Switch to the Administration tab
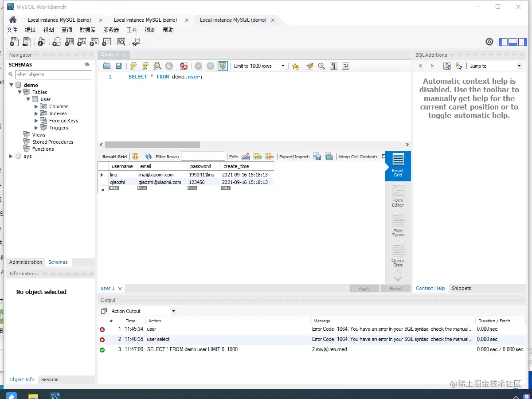This screenshot has width=532, height=399. coord(26,262)
